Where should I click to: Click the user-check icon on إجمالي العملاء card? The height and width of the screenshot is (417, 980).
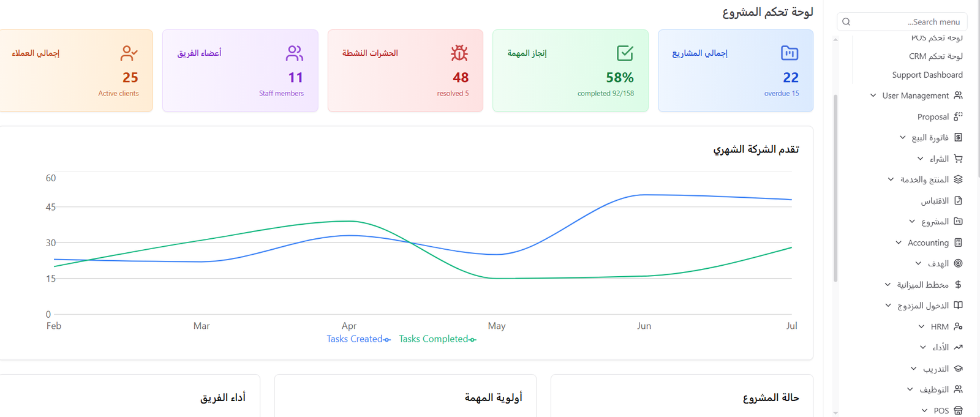(129, 53)
